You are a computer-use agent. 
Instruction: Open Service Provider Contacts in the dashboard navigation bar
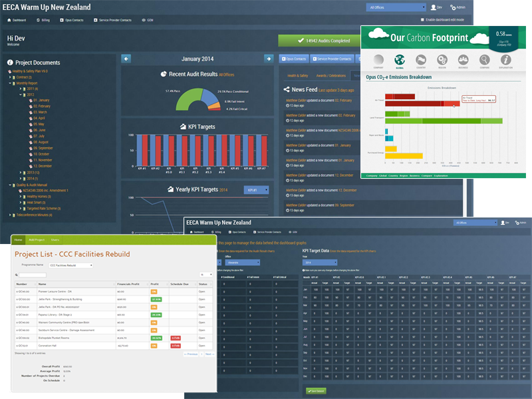[x=112, y=20]
